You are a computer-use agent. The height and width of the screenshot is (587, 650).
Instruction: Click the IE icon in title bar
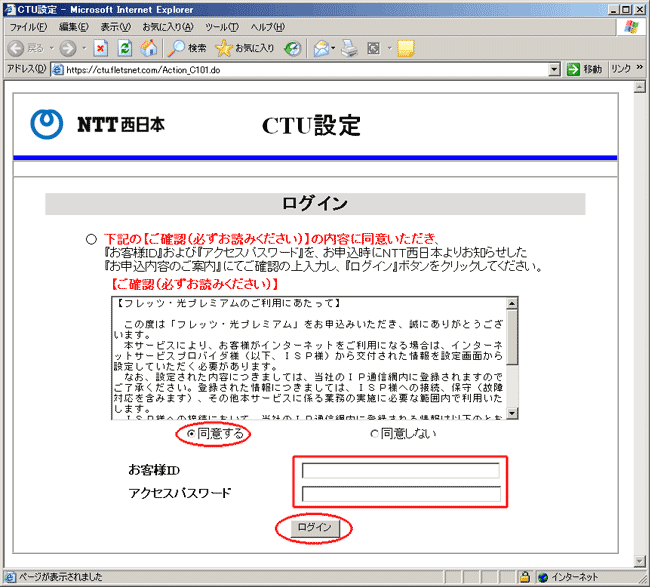9,9
